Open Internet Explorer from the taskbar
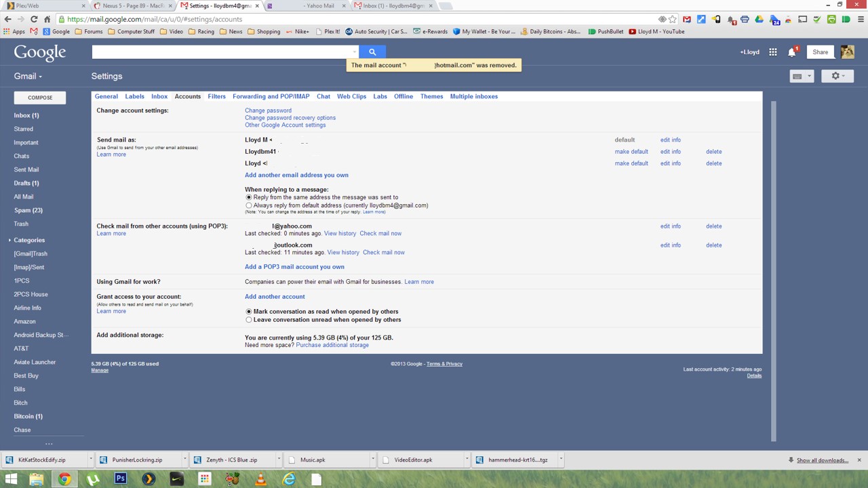 (x=289, y=479)
